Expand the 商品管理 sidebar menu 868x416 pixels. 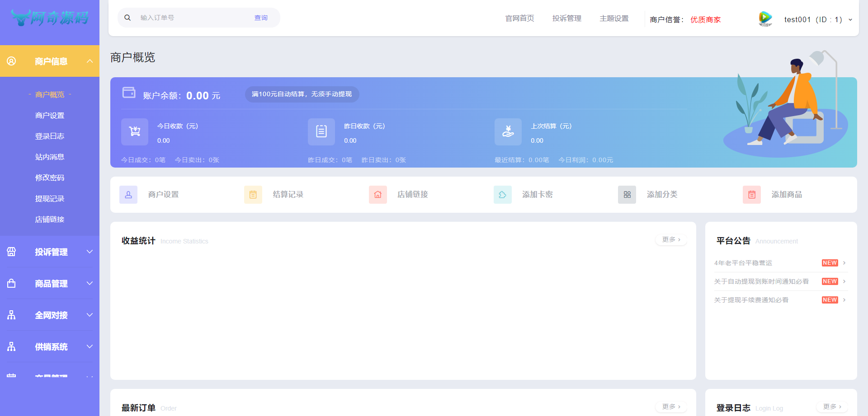click(x=50, y=283)
